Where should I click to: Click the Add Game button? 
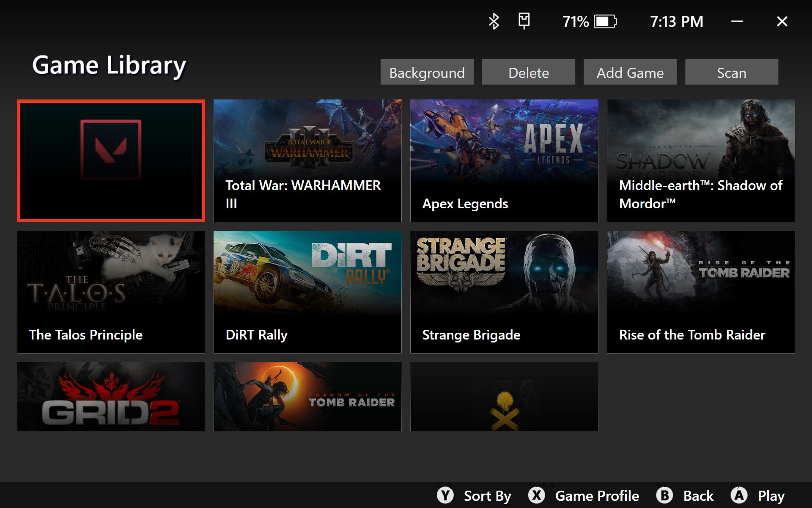coord(630,72)
